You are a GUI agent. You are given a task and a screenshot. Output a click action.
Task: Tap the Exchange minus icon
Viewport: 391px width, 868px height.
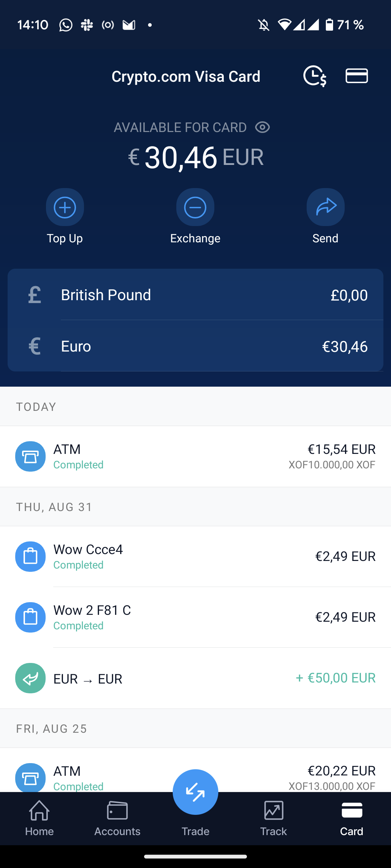coord(195,207)
